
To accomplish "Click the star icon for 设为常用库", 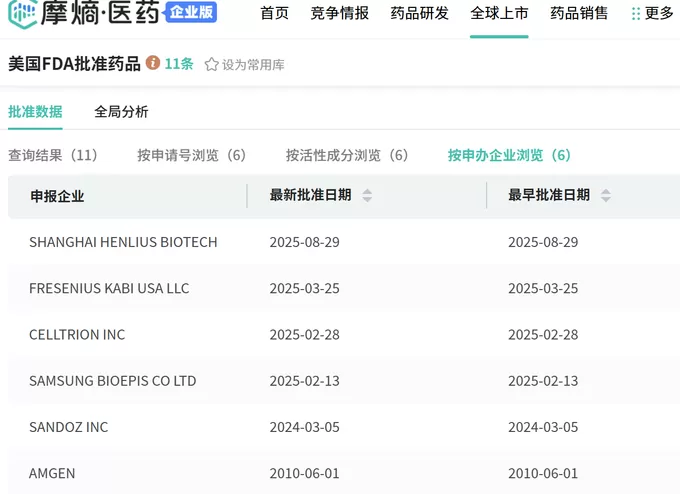I will point(211,64).
